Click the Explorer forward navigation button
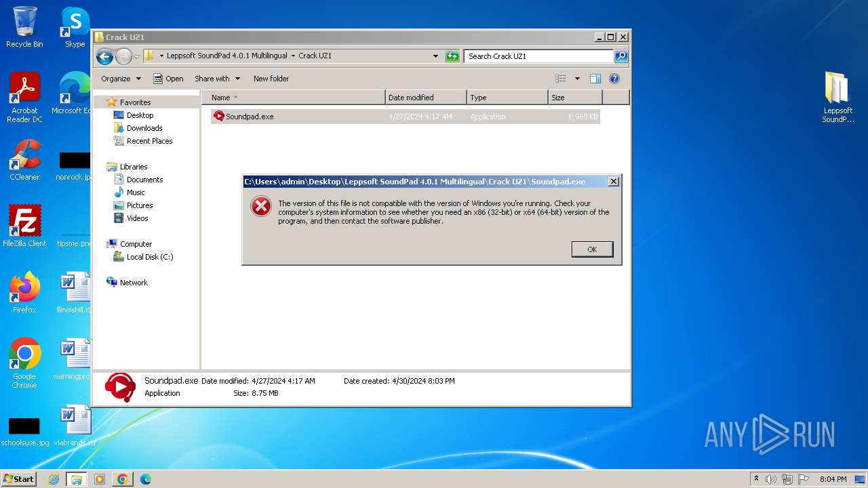The height and width of the screenshot is (488, 868). (123, 56)
